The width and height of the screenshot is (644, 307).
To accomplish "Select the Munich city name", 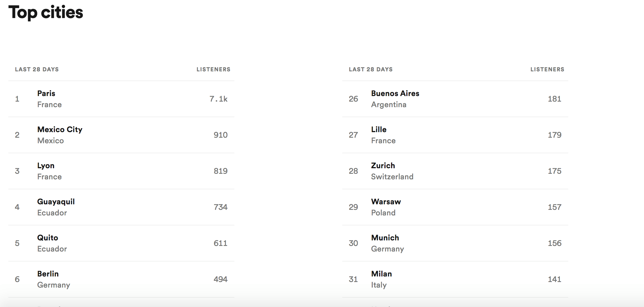I will click(385, 238).
